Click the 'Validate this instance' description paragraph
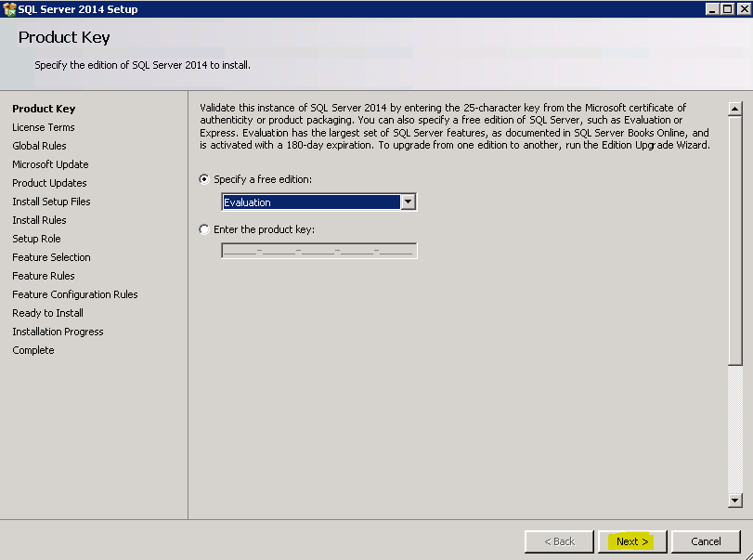The image size is (753, 560). [455, 126]
